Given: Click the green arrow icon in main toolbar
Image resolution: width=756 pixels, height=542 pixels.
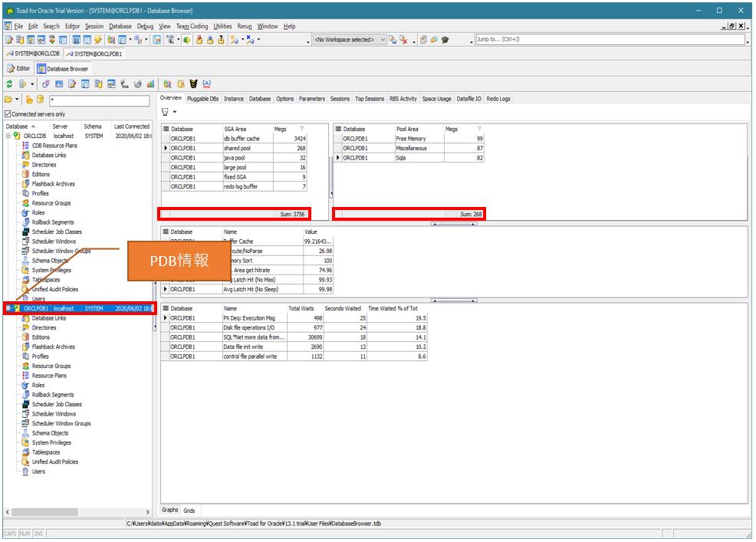Looking at the screenshot, I should (186, 40).
